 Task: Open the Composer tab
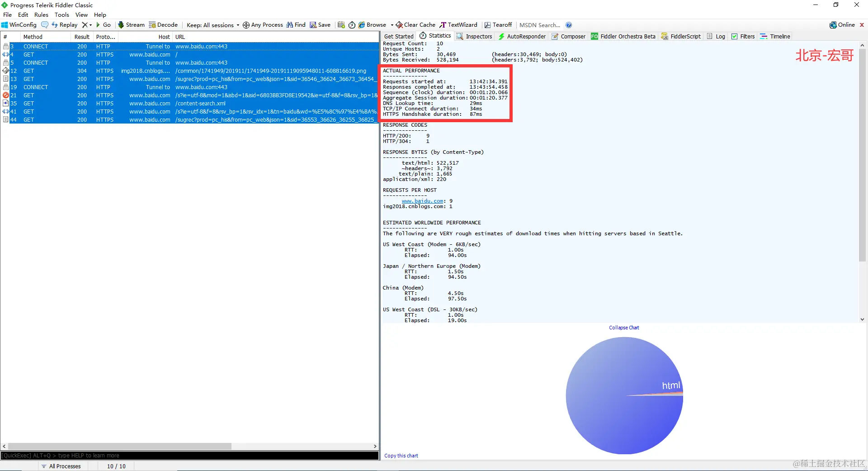568,36
